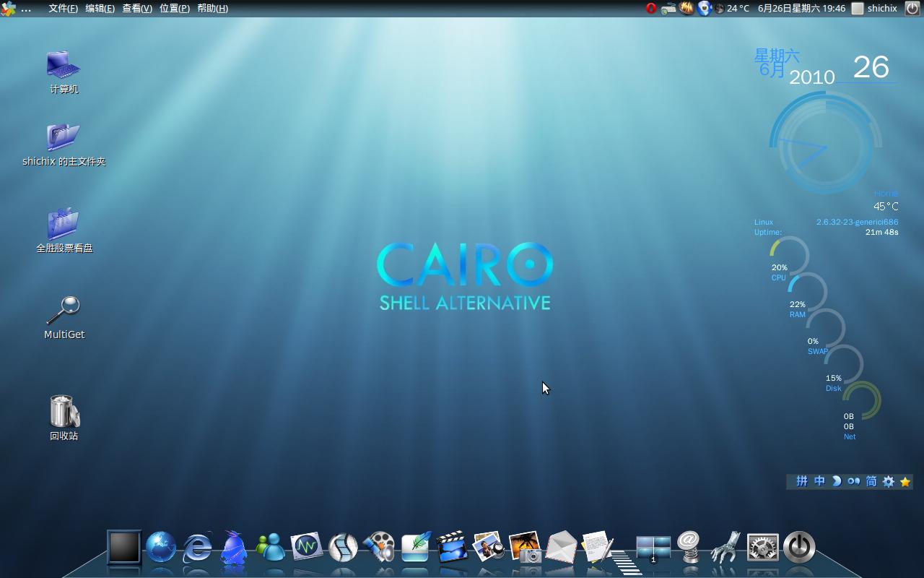Click the '...' item in top panel
924x578 pixels.
(26, 9)
